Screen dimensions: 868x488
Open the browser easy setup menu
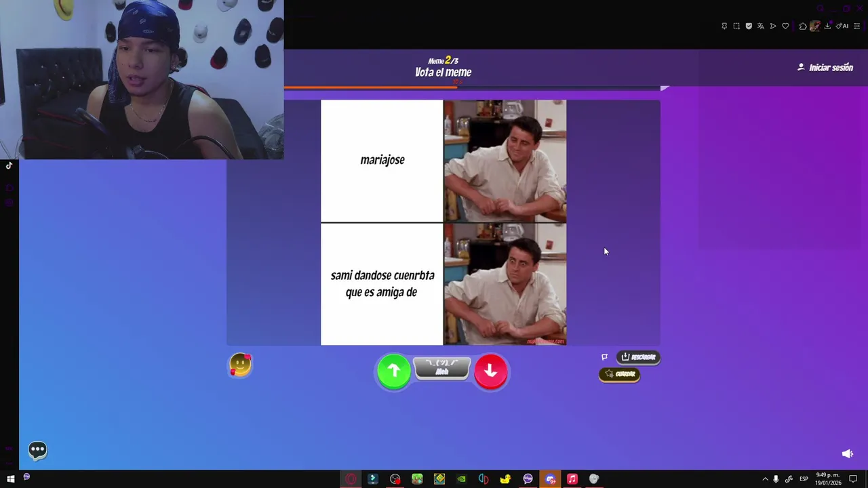point(856,26)
